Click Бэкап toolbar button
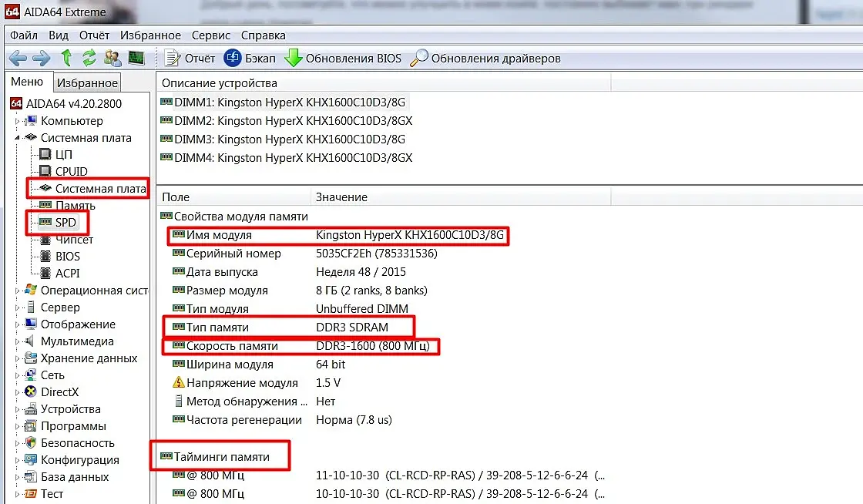 (250, 58)
